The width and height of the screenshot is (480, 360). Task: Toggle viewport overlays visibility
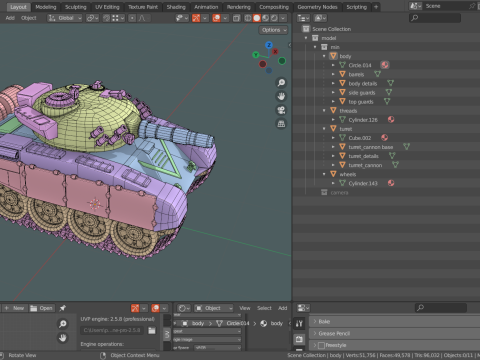[x=216, y=18]
